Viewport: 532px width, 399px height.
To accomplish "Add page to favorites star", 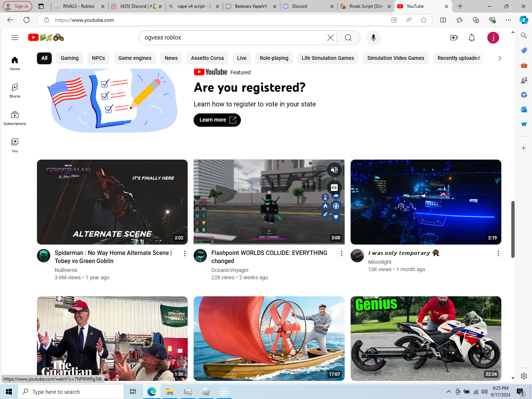I will tap(424, 20).
